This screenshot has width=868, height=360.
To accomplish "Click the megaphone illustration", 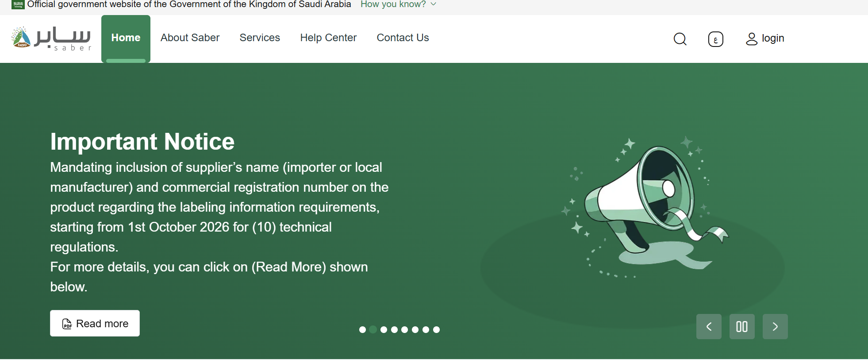I will click(x=646, y=206).
